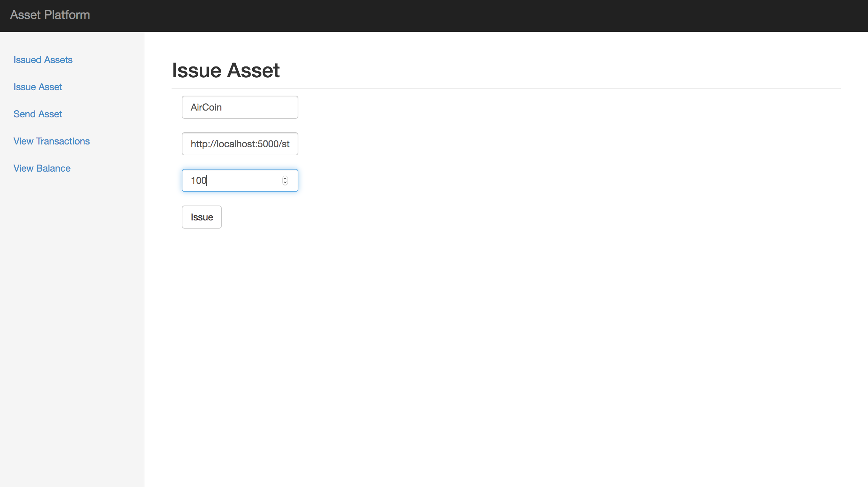868x487 pixels.
Task: Click the digit '1' in quantity field
Action: click(x=193, y=180)
